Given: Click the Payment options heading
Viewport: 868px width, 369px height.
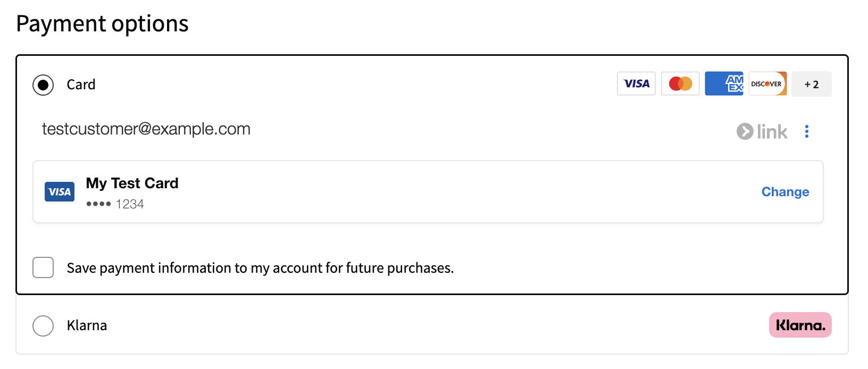Looking at the screenshot, I should tap(102, 24).
